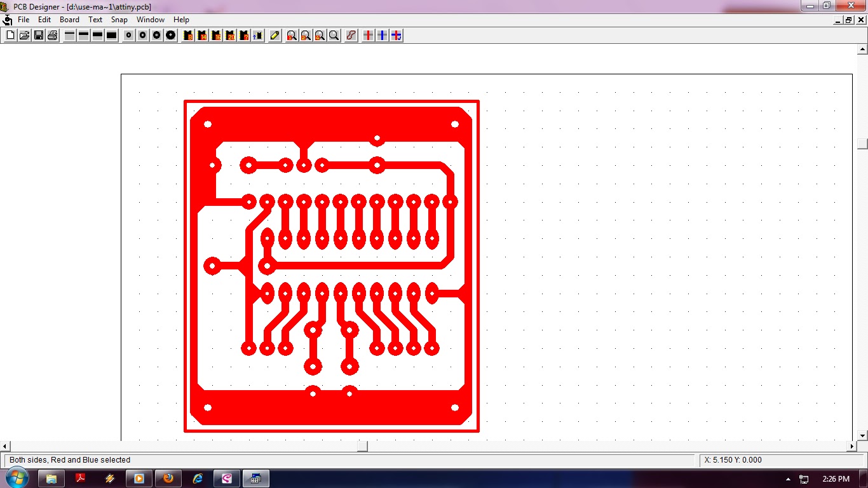Open the Text menu
The width and height of the screenshot is (868, 488).
pyautogui.click(x=95, y=20)
